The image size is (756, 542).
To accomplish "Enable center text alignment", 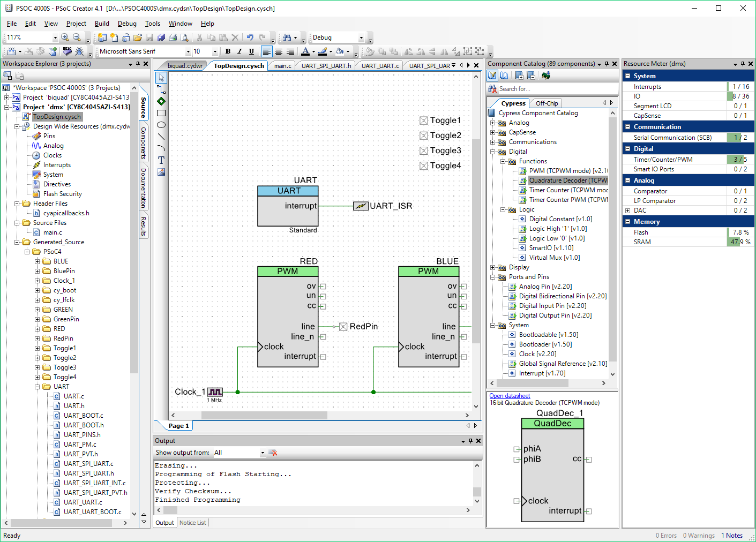I will pos(279,51).
